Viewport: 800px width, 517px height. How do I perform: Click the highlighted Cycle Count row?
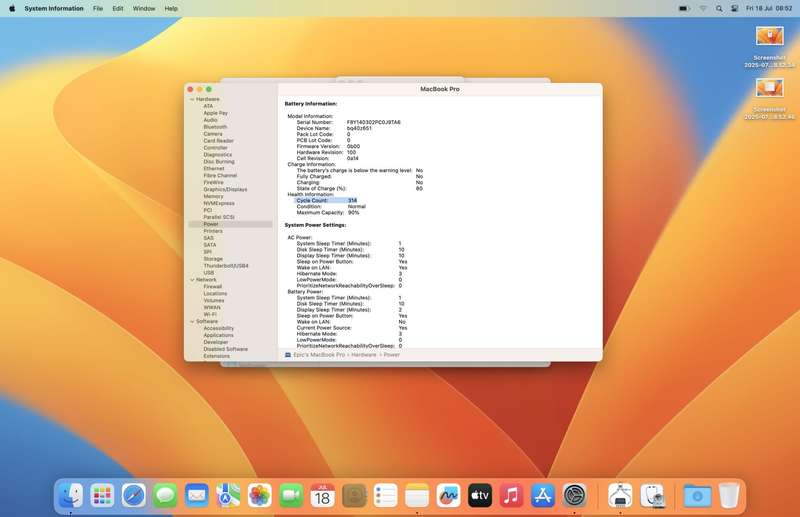click(326, 201)
